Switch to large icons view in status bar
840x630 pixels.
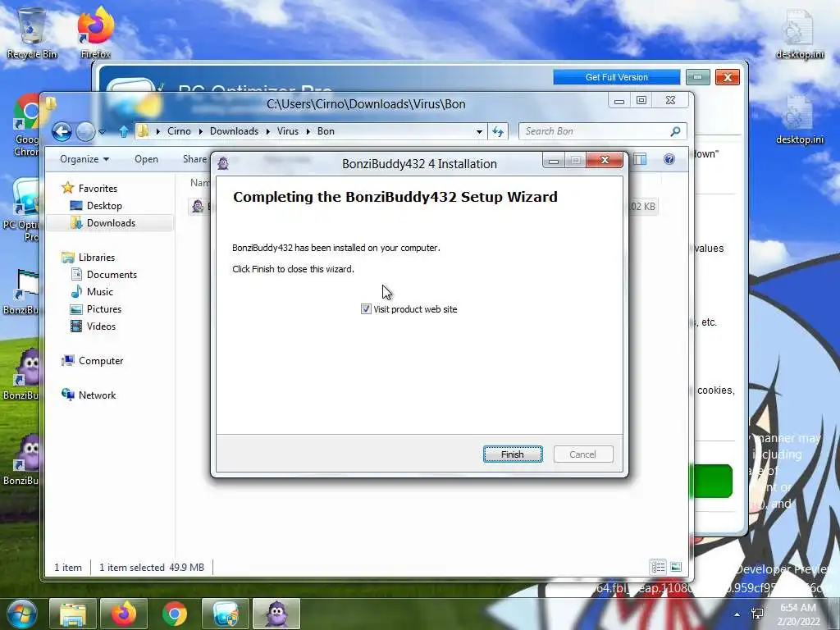click(676, 567)
